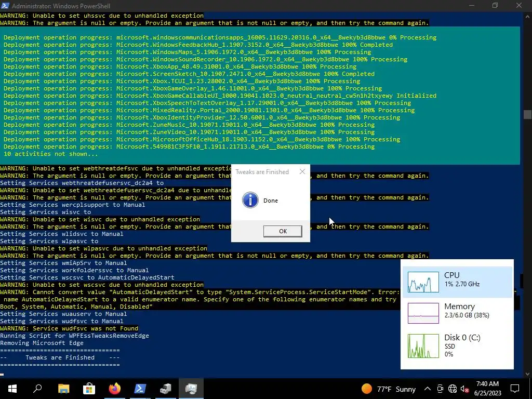Close the PowerShell window

[519, 5]
